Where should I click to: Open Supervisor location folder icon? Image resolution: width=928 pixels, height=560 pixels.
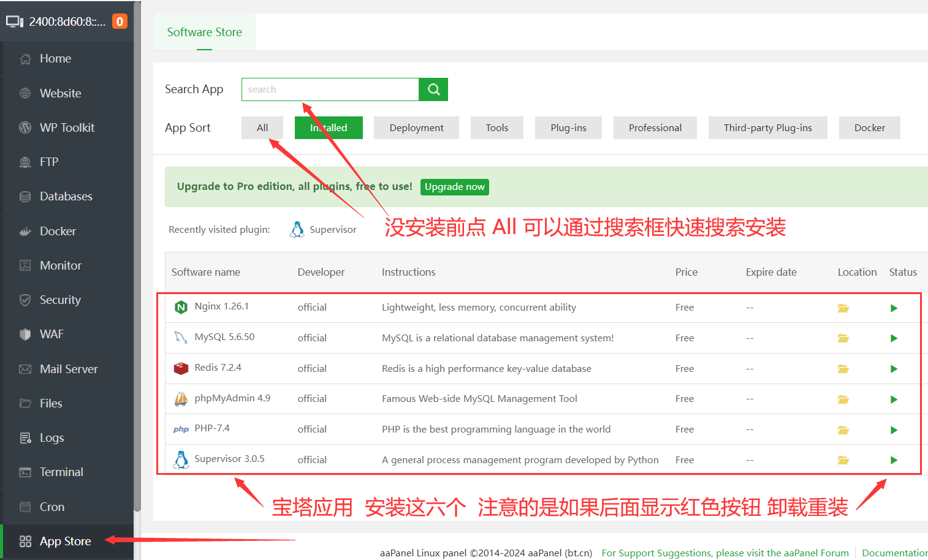[843, 460]
